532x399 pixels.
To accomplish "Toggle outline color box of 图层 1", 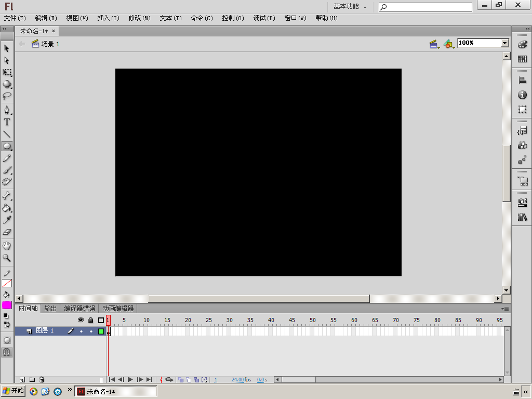I will (x=101, y=331).
